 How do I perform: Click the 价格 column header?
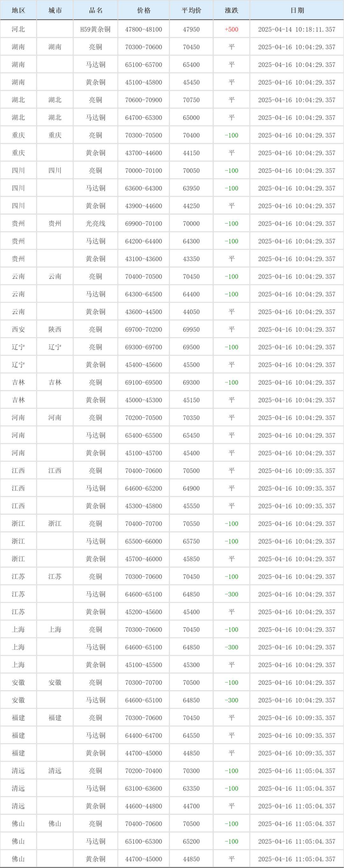(144, 11)
